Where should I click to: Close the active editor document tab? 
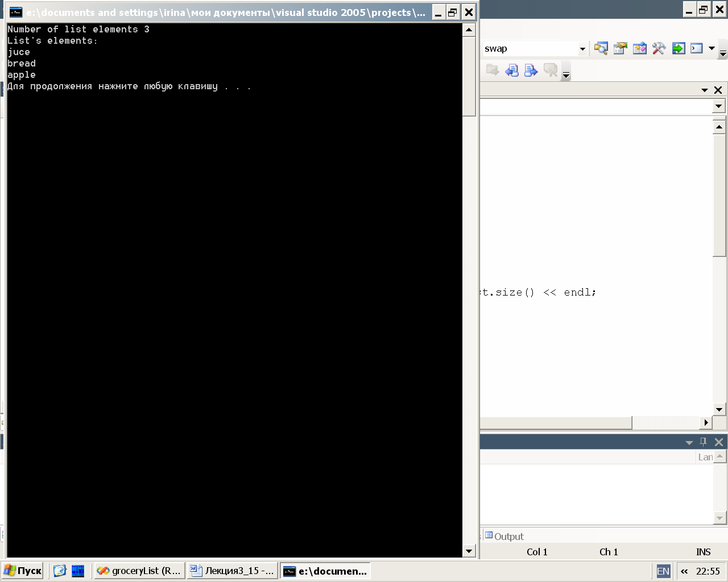tap(718, 90)
